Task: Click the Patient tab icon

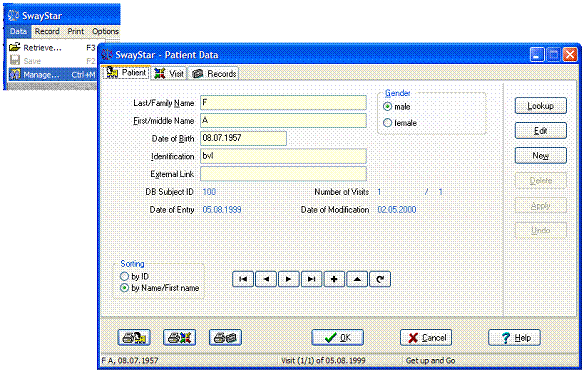Action: coord(112,72)
